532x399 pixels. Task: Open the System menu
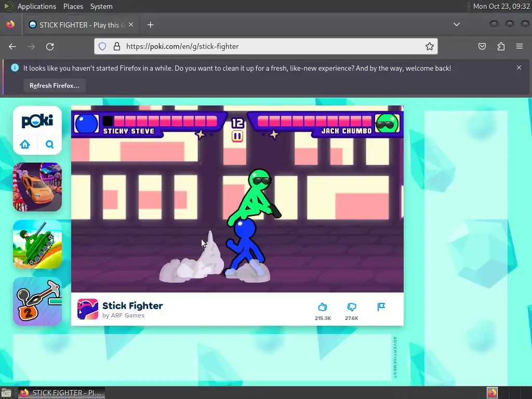pos(101,6)
